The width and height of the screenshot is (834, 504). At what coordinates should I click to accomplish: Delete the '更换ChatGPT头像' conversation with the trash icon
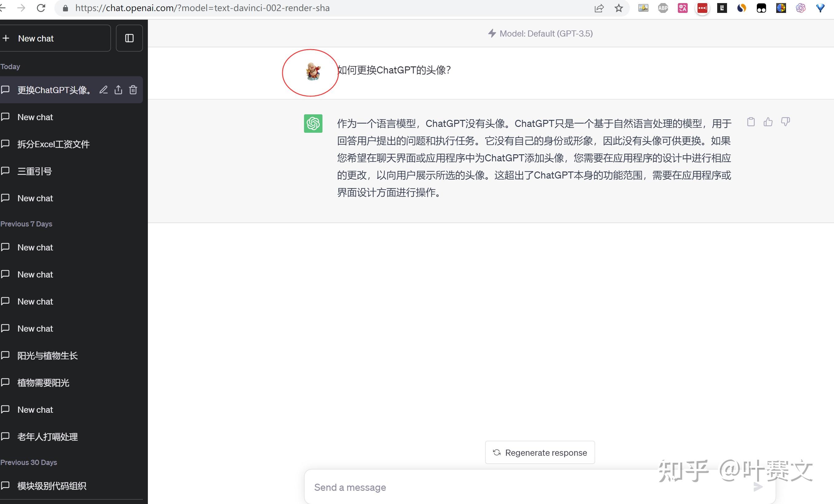tap(133, 90)
